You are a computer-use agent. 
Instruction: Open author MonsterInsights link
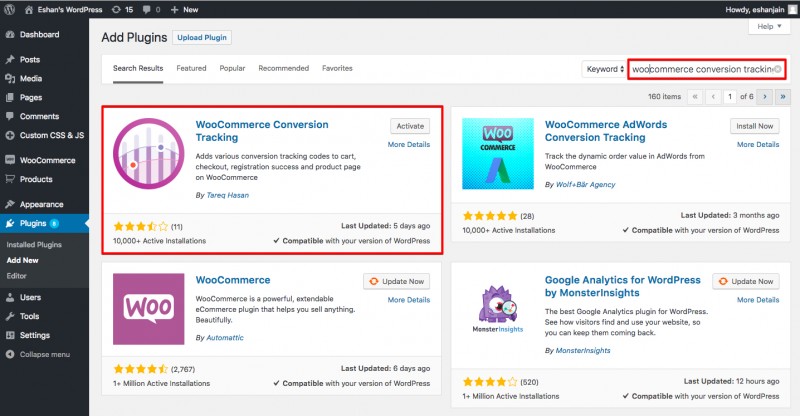tap(583, 350)
